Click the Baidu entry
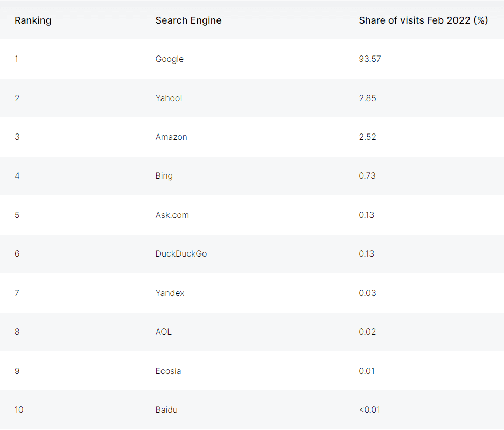Screen dimensions: 504x430 tap(166, 410)
